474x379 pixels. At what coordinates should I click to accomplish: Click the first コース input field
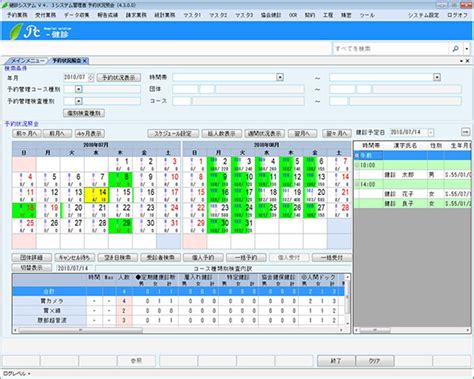(x=181, y=101)
